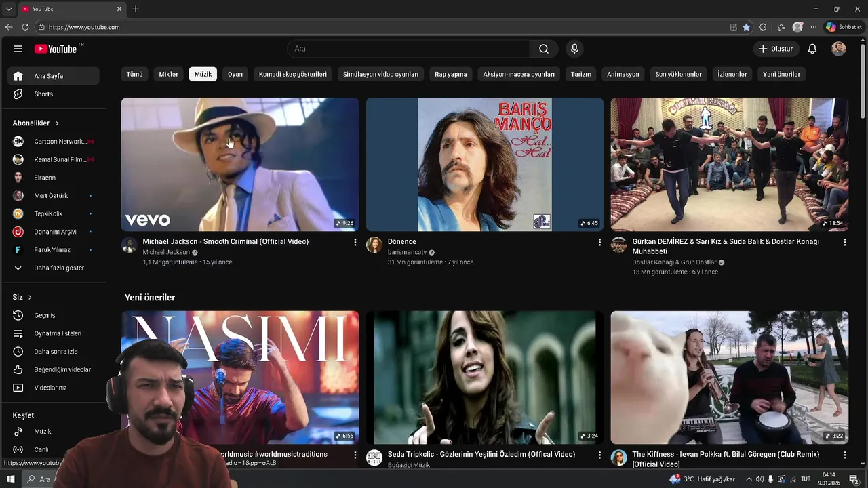Select the Mixler filter chip
Image resolution: width=868 pixels, height=488 pixels.
[169, 74]
